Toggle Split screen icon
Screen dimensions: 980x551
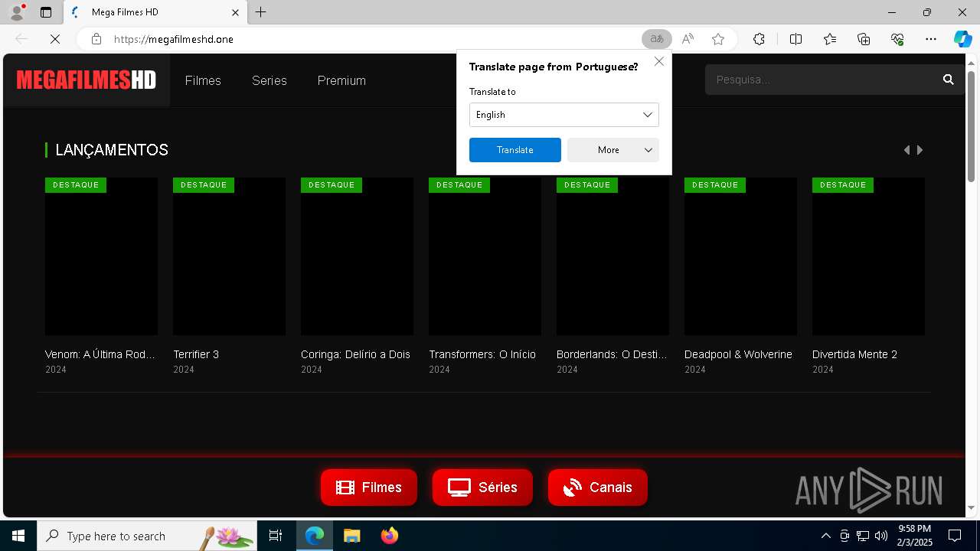pos(795,39)
